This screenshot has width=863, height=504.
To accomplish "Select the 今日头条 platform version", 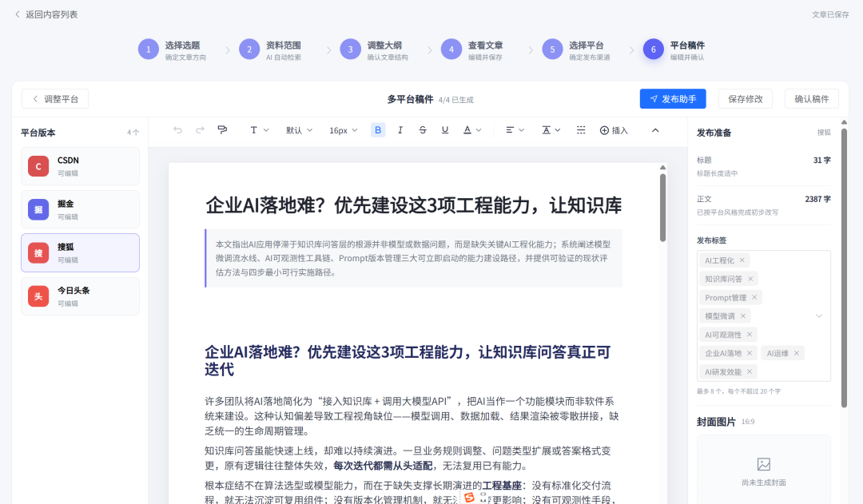I will coord(81,296).
